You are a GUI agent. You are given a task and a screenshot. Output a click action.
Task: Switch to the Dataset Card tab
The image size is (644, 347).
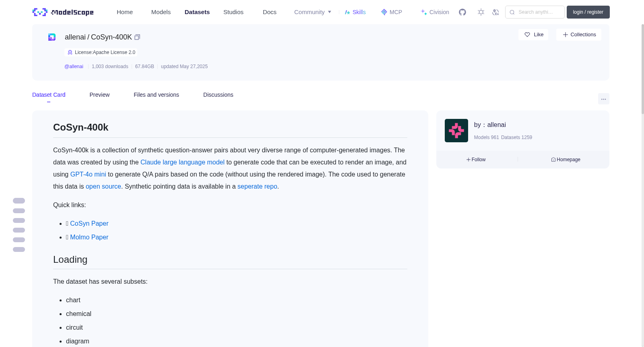coord(49,95)
